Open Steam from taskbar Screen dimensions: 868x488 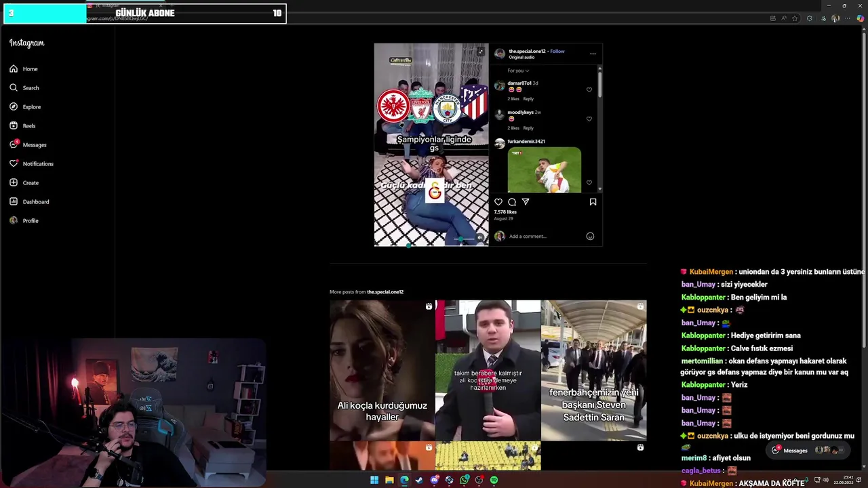coord(419,480)
